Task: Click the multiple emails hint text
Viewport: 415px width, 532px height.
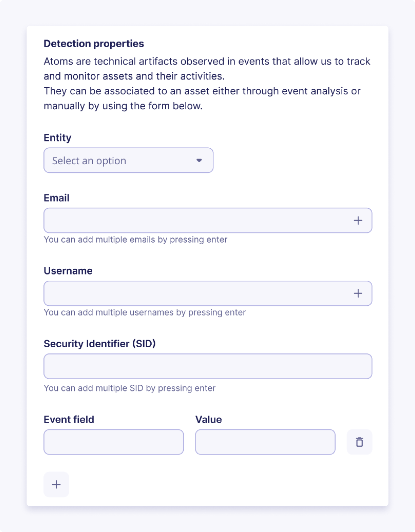Action: tap(136, 239)
